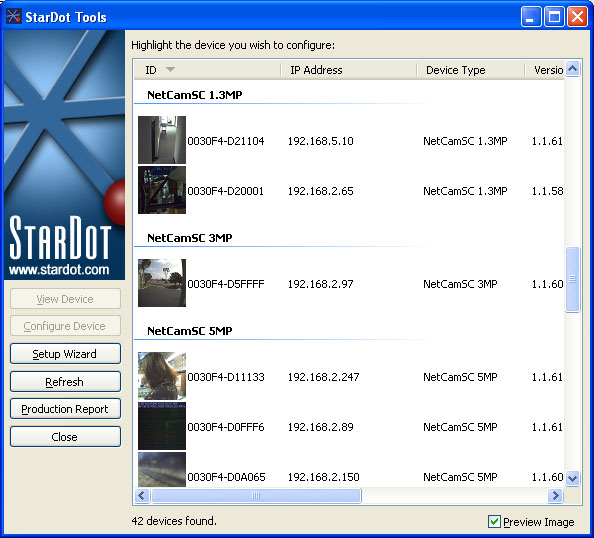Click the Refresh button
The width and height of the screenshot is (594, 538).
point(65,382)
